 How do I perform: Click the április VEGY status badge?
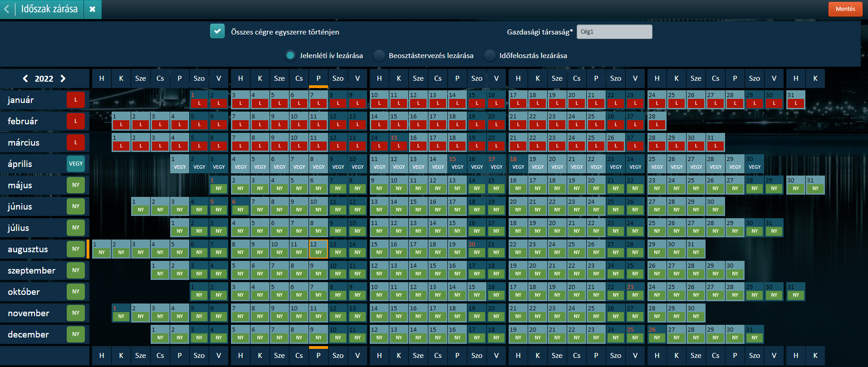(76, 164)
